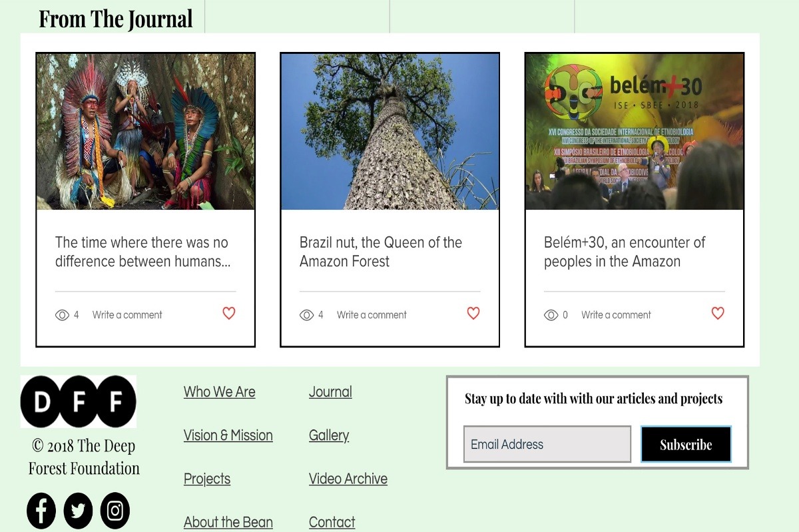The image size is (799, 532).
Task: Open the Vision & Mission link
Action: [x=228, y=435]
